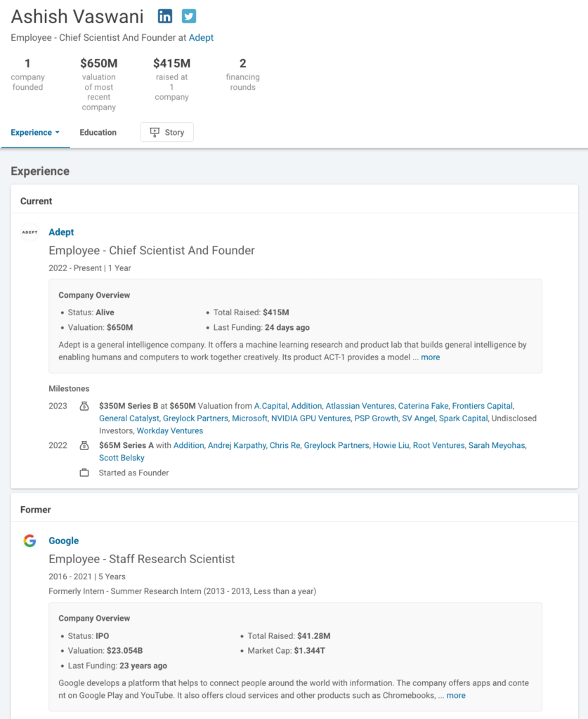Image resolution: width=588 pixels, height=719 pixels.
Task: Open Howie Liu investor link
Action: pyautogui.click(x=391, y=445)
